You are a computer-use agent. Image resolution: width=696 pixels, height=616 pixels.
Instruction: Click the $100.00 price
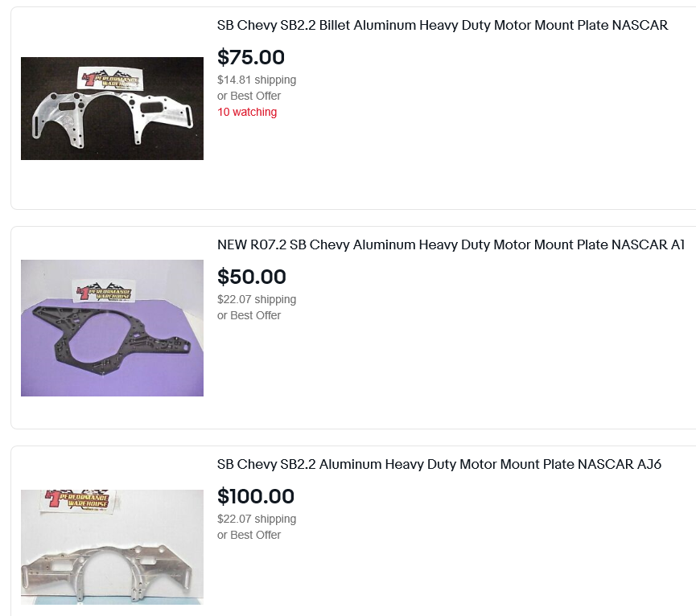(256, 496)
